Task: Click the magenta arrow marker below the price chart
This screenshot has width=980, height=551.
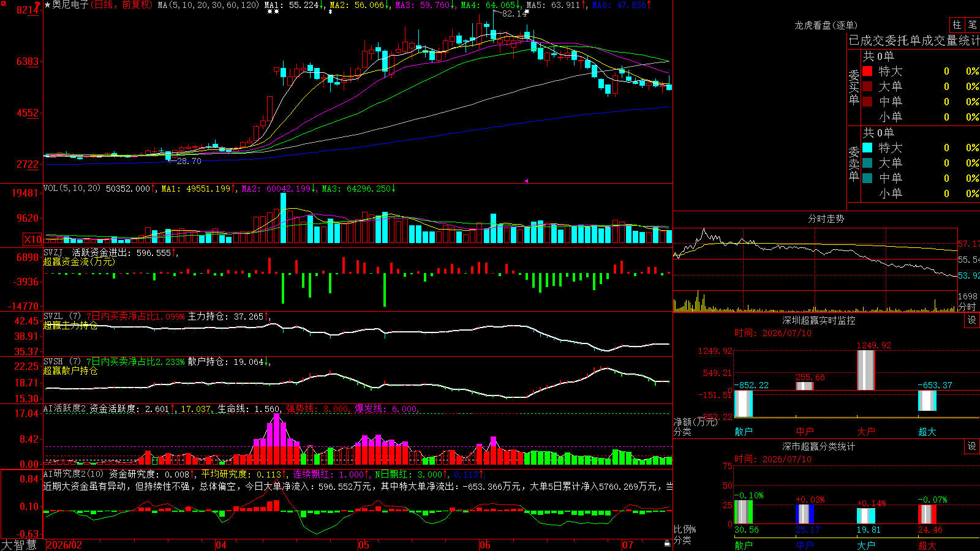Action: click(x=526, y=181)
